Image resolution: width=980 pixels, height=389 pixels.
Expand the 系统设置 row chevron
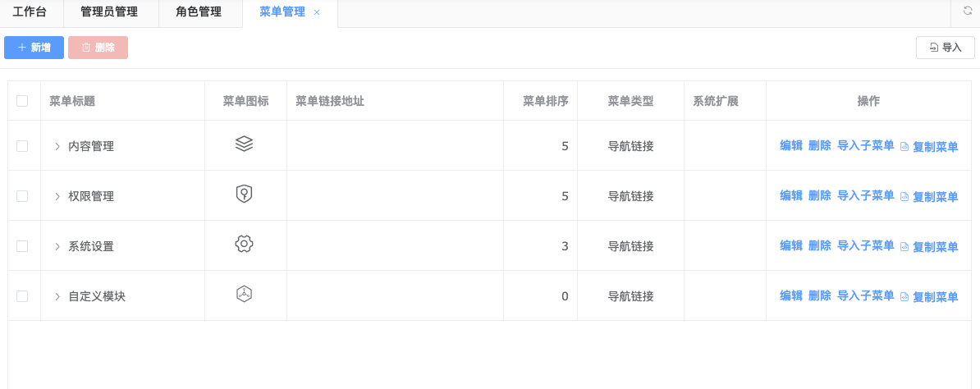[x=57, y=246]
